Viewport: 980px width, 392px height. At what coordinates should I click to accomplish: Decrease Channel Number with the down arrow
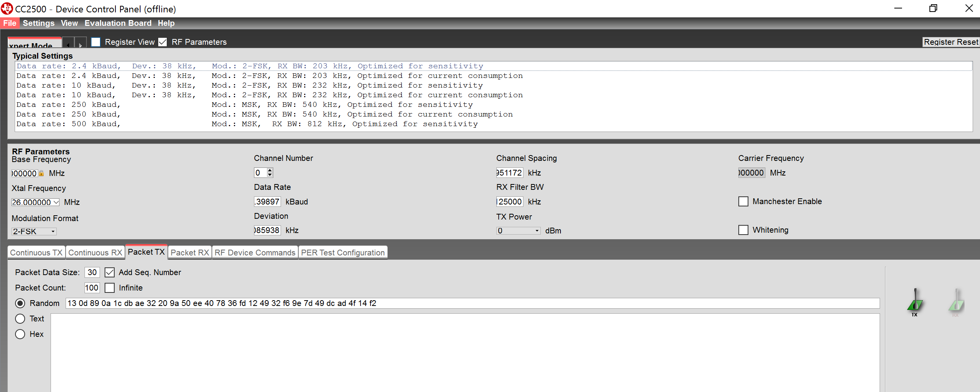pos(270,175)
